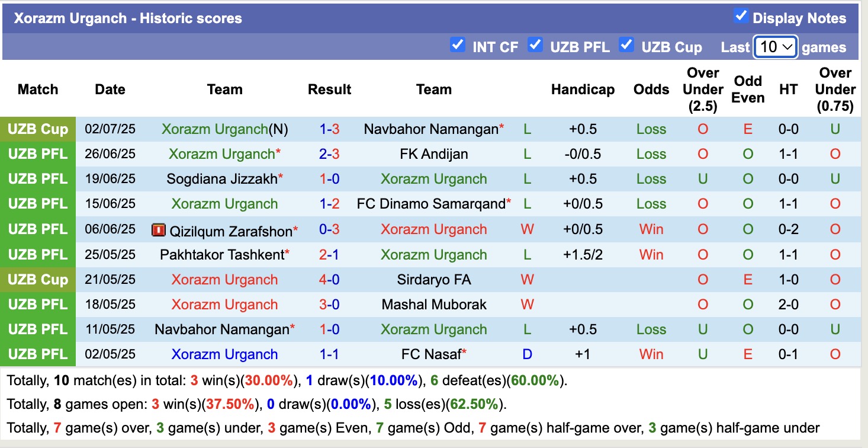
Task: Open the UZB Cup badge next to the Sirdaryo FA match
Action: (x=38, y=279)
